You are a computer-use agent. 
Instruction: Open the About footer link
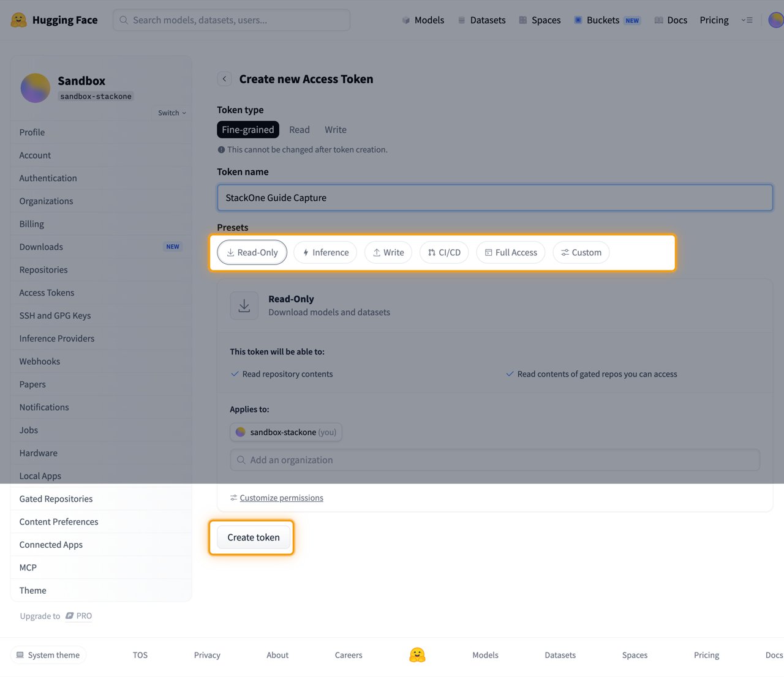pyautogui.click(x=277, y=655)
